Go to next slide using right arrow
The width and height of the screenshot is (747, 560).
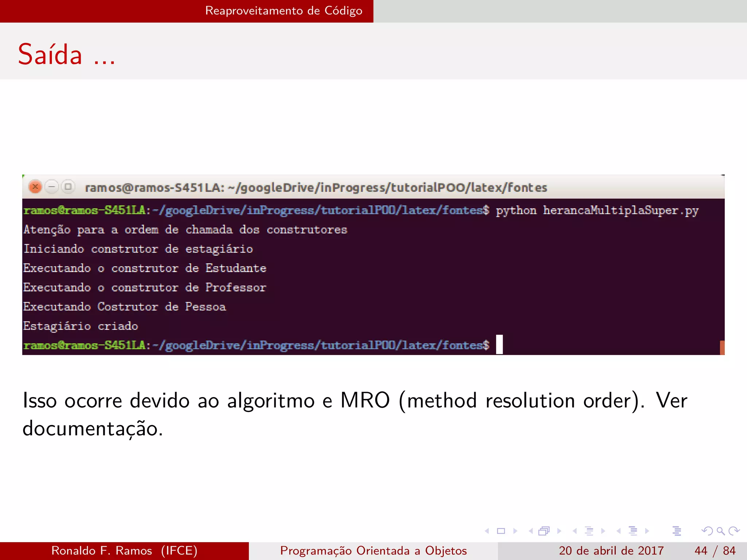[x=515, y=531]
